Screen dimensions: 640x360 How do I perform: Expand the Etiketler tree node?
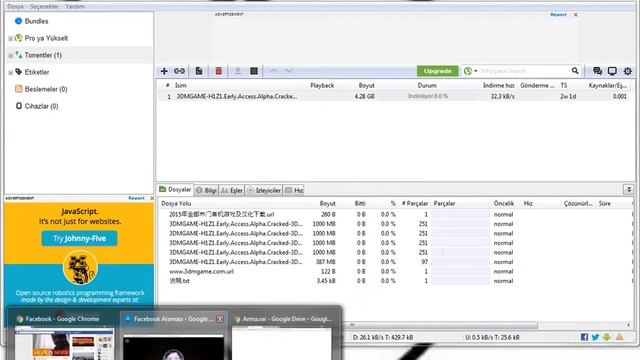[11, 73]
